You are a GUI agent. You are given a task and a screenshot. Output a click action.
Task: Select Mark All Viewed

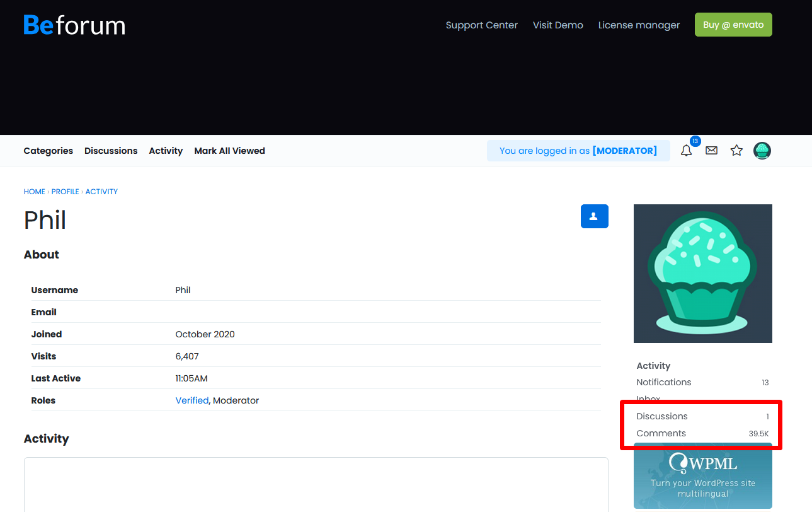click(229, 151)
